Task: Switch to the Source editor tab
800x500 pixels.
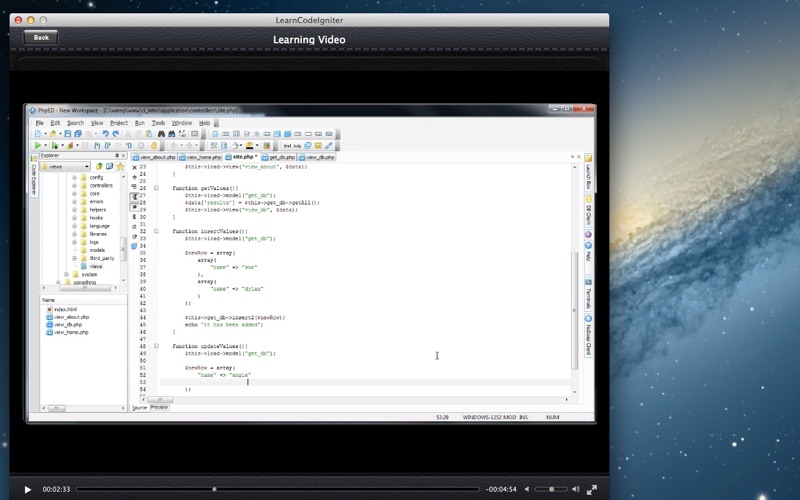Action: point(139,407)
